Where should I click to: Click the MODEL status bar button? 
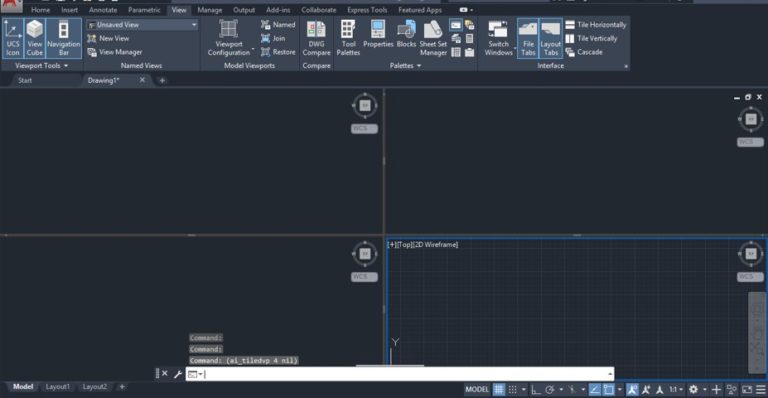(477, 389)
